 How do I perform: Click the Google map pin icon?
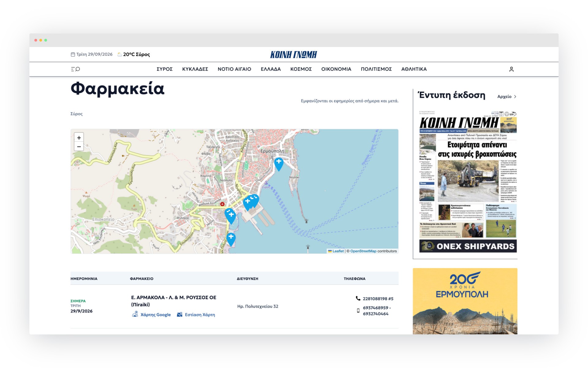tap(135, 314)
